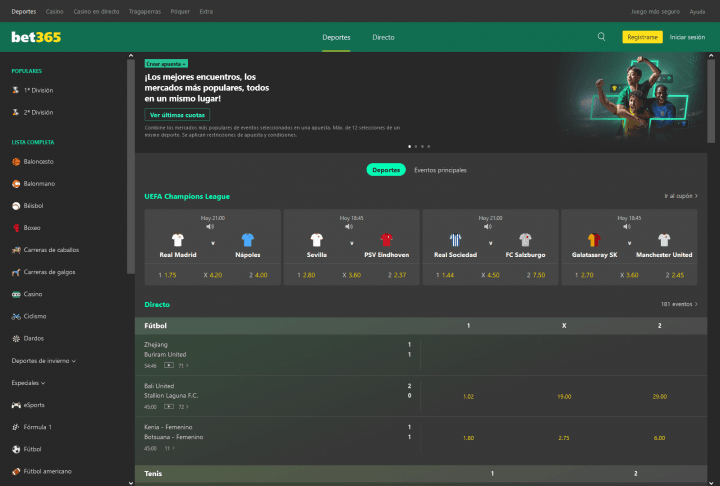This screenshot has width=720, height=486.
Task: Open the Fútbol americano icon
Action: pos(16,471)
